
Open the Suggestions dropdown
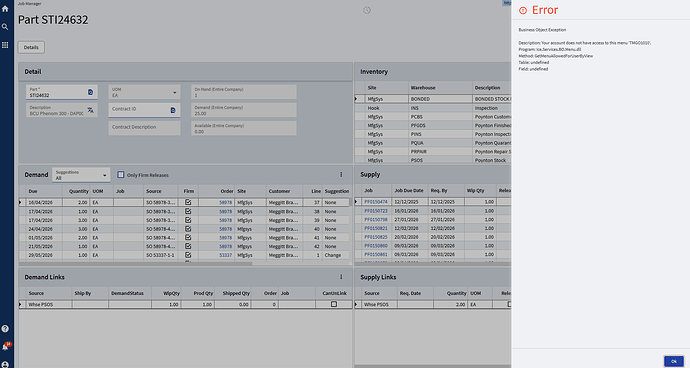coord(81,175)
